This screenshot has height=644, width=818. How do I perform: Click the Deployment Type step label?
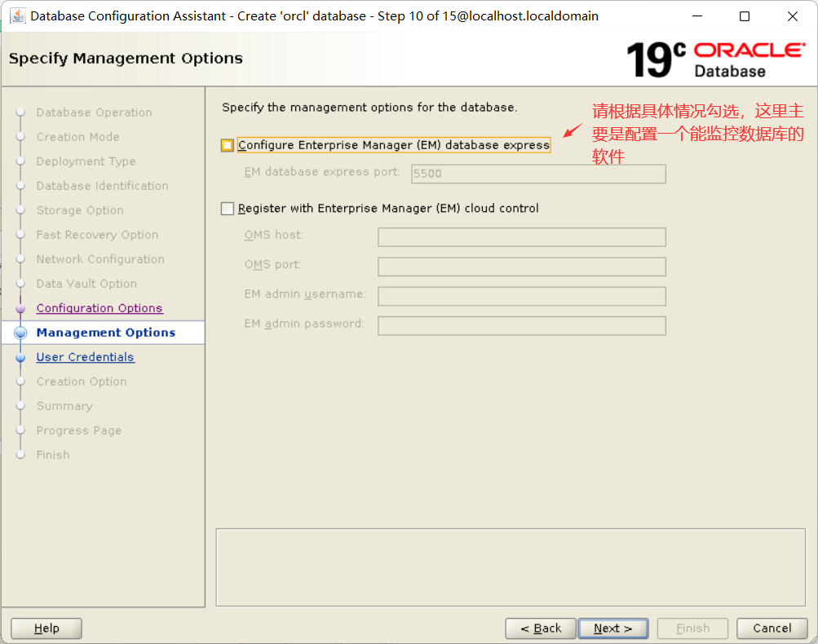(86, 161)
